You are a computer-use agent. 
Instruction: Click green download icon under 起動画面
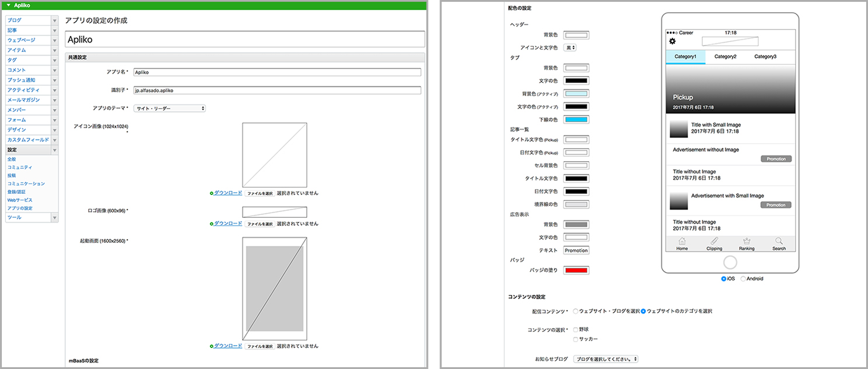(x=212, y=346)
